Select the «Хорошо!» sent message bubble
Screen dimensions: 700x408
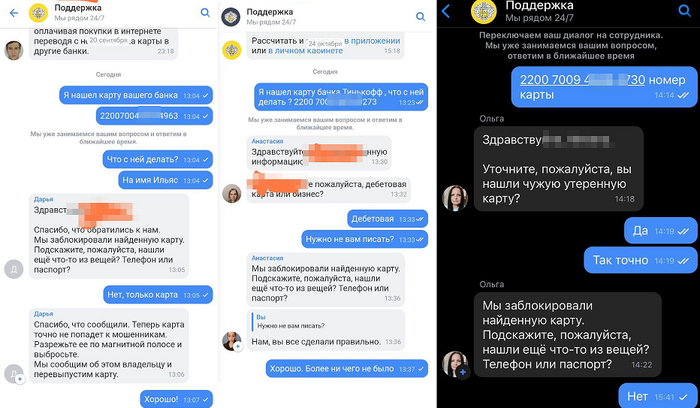click(176, 399)
